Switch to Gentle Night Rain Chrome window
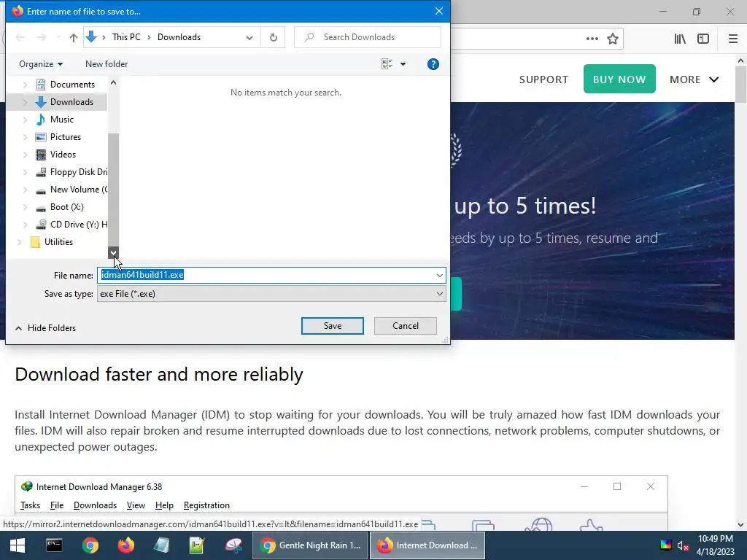 click(310, 545)
